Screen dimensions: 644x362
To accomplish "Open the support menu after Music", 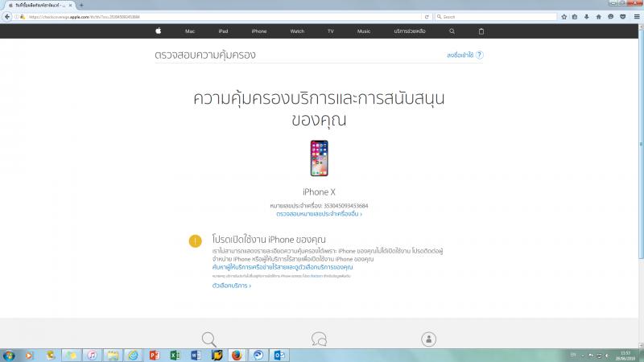I will pos(410,31).
